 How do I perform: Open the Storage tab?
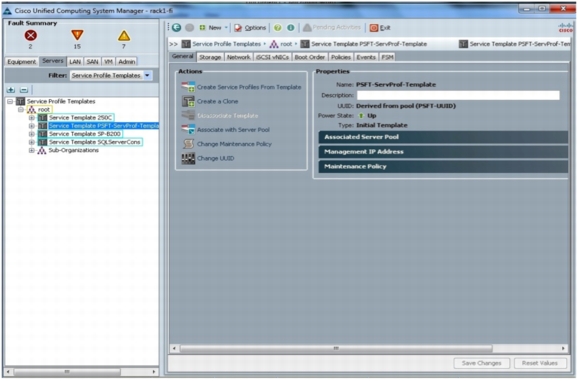pos(210,57)
